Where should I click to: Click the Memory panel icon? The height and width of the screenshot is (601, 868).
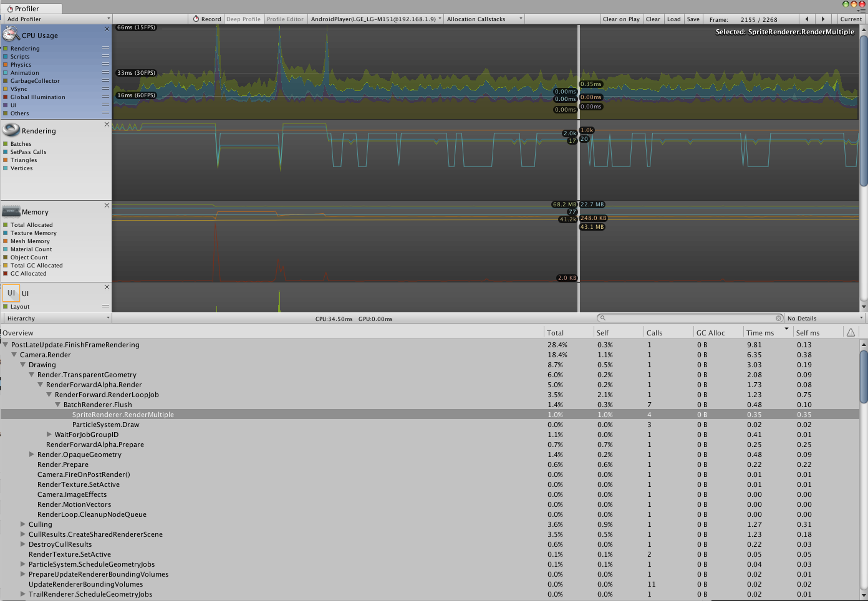[x=11, y=211]
